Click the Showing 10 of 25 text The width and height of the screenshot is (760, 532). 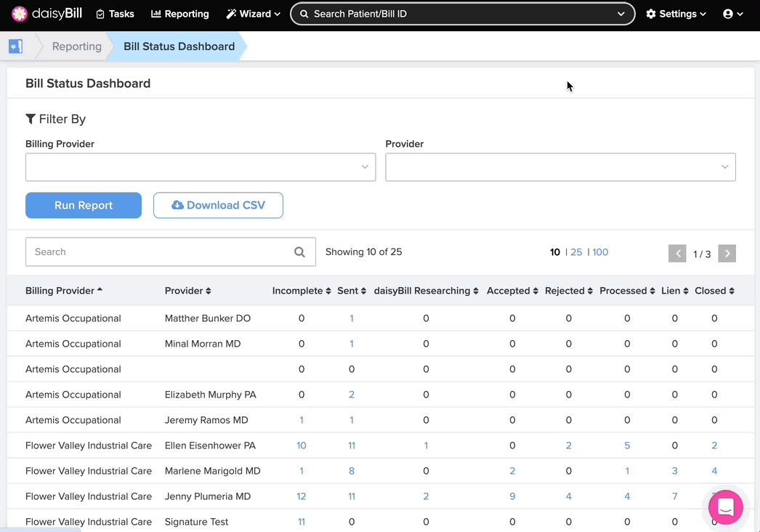pyautogui.click(x=363, y=252)
